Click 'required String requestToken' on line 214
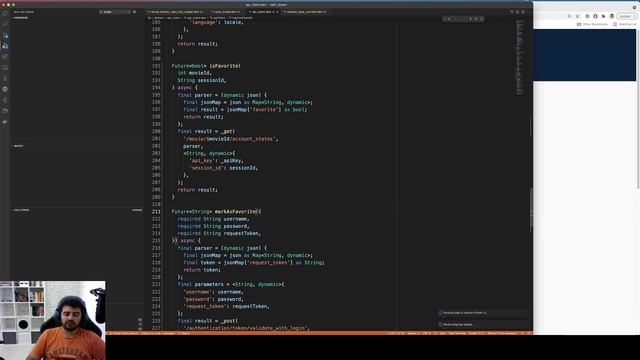The width and height of the screenshot is (640, 360). 218,233
